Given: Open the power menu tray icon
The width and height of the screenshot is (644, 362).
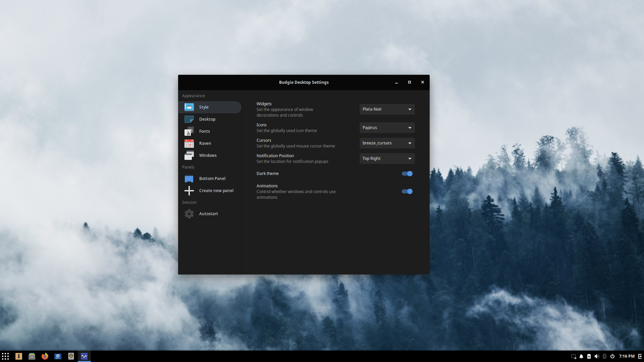Looking at the screenshot, I should [x=612, y=356].
